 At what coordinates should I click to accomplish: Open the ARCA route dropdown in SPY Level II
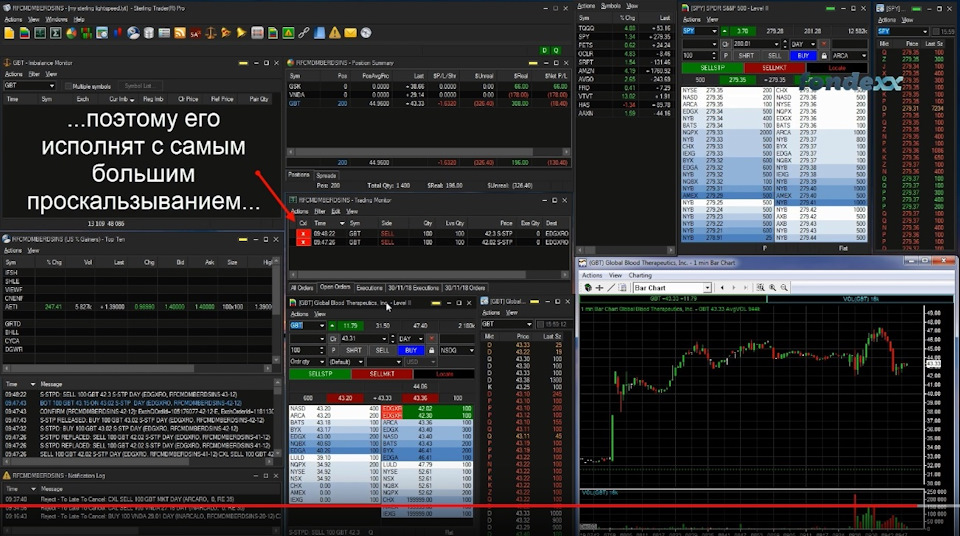point(864,56)
